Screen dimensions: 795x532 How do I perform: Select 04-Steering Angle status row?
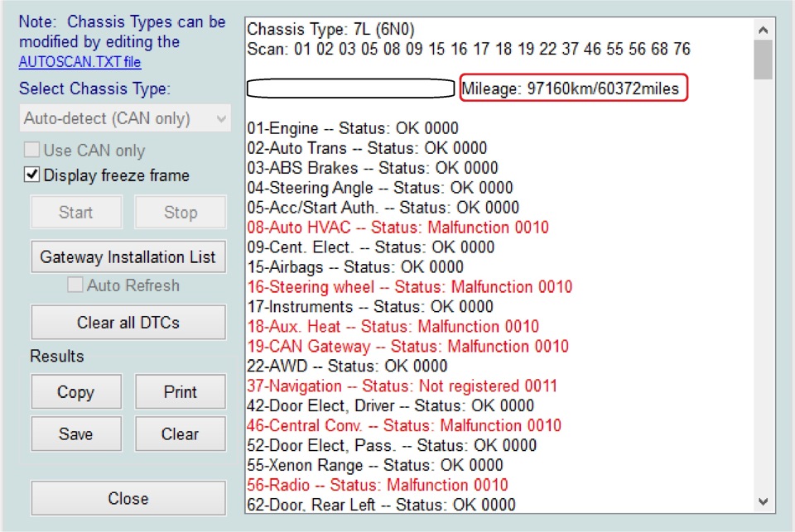click(380, 188)
